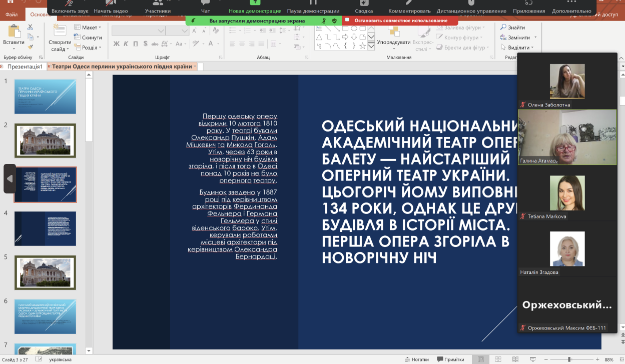
Task: Open the Файл menu tab
Action: [12, 14]
